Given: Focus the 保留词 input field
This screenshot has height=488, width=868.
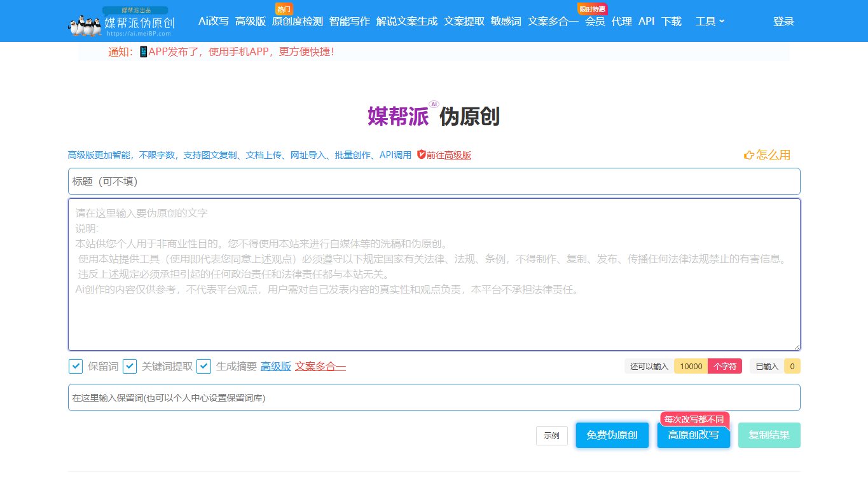Looking at the screenshot, I should coord(434,398).
